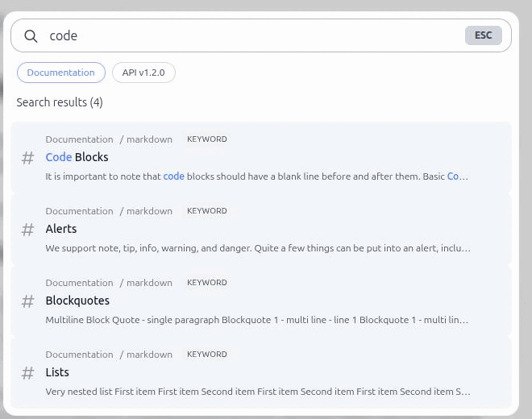The height and width of the screenshot is (419, 532).
Task: Click the hash icon beside Alerts
Action: 28,230
